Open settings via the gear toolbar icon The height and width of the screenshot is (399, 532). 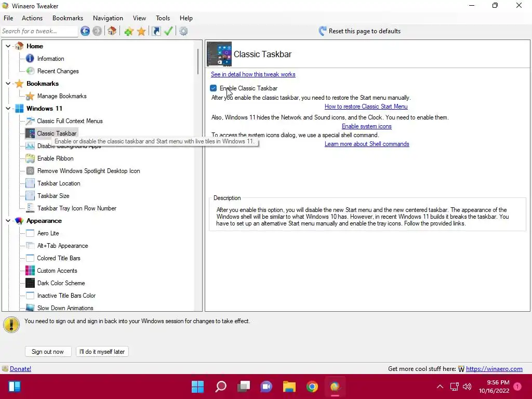click(183, 31)
